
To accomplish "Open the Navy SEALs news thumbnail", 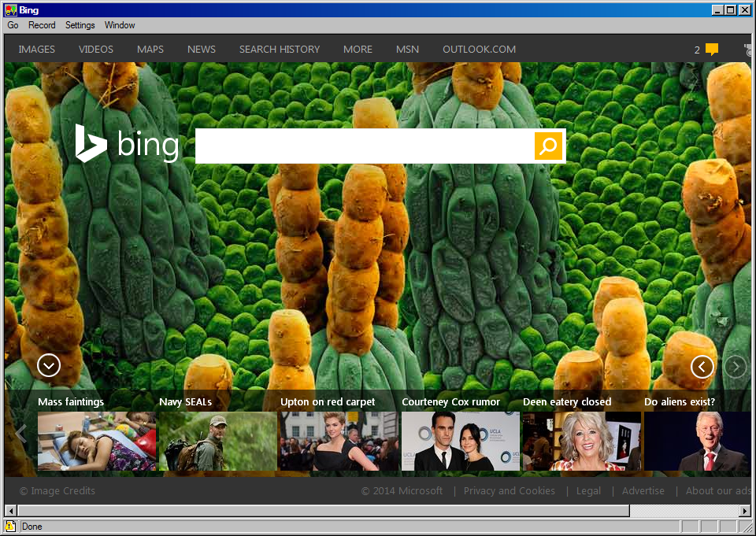I will 217,441.
